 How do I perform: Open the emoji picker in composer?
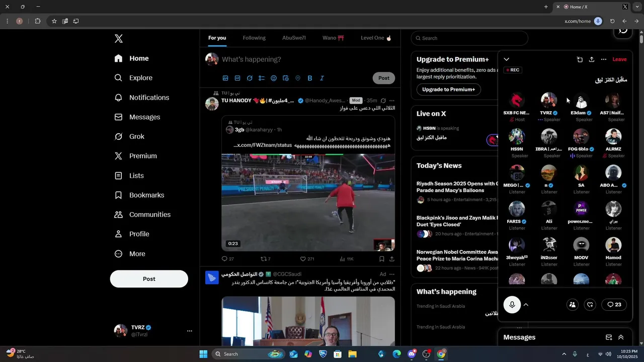(274, 78)
